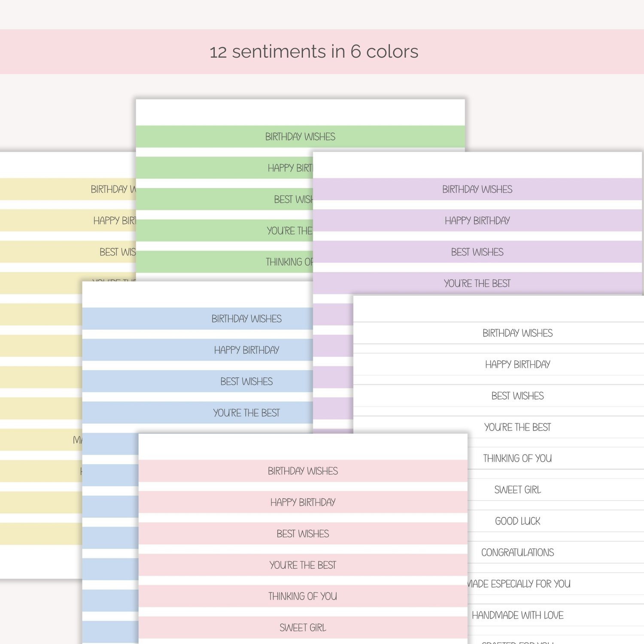This screenshot has width=644, height=644.
Task: Click the white "HANDMADE WITH LOVE" strip
Action: [517, 615]
